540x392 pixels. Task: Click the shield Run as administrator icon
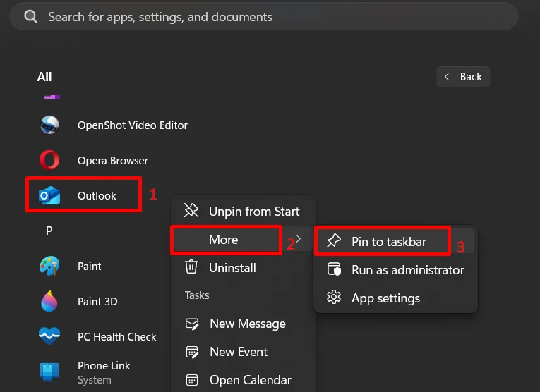click(x=334, y=269)
